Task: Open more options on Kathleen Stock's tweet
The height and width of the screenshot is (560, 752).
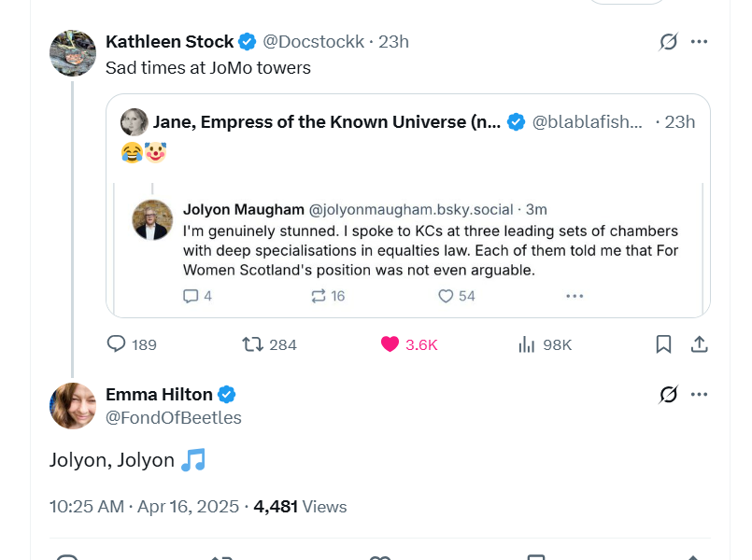Action: [700, 41]
